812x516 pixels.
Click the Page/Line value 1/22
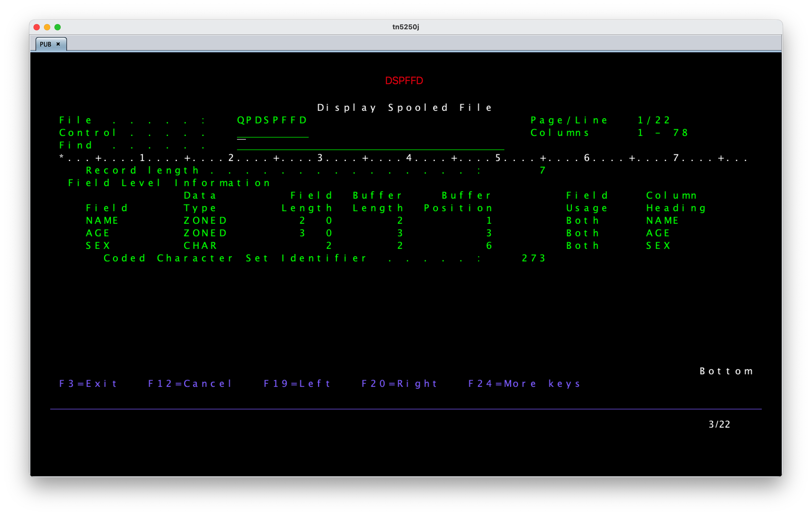pyautogui.click(x=653, y=120)
